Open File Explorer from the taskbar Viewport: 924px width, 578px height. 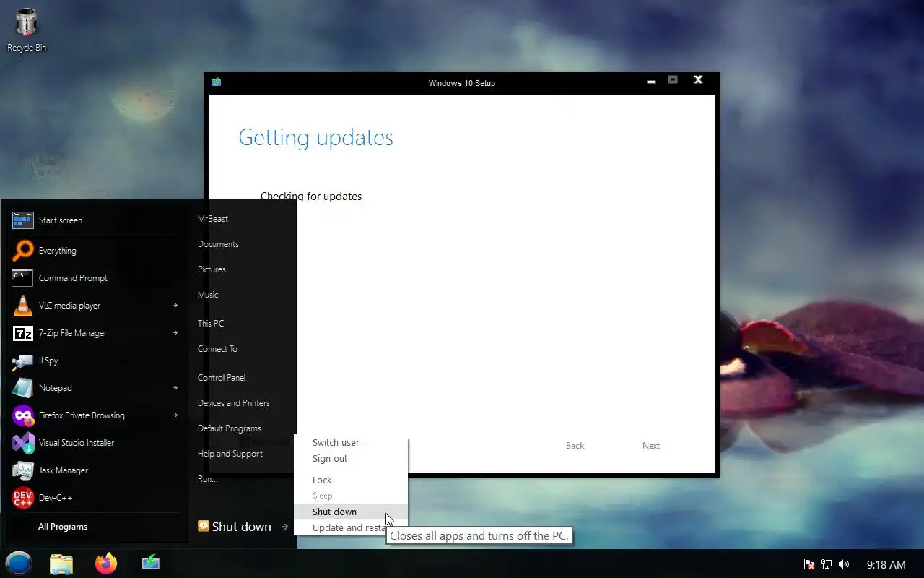pyautogui.click(x=61, y=564)
